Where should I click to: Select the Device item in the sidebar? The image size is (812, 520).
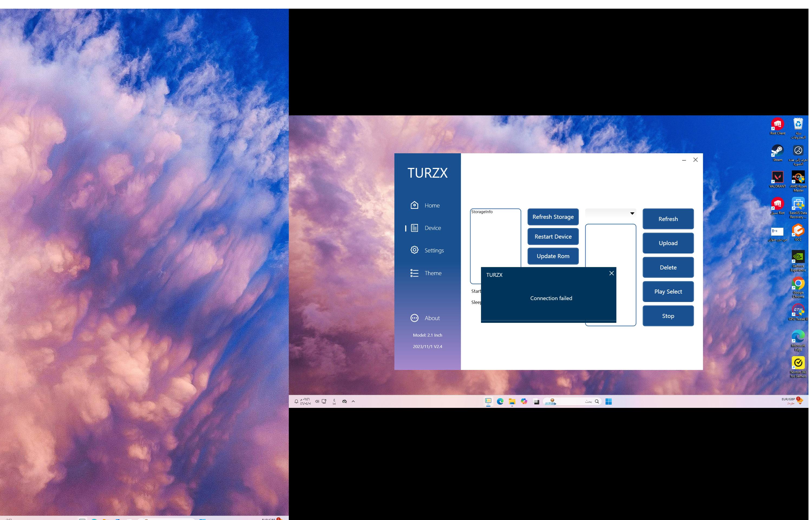tap(426, 228)
